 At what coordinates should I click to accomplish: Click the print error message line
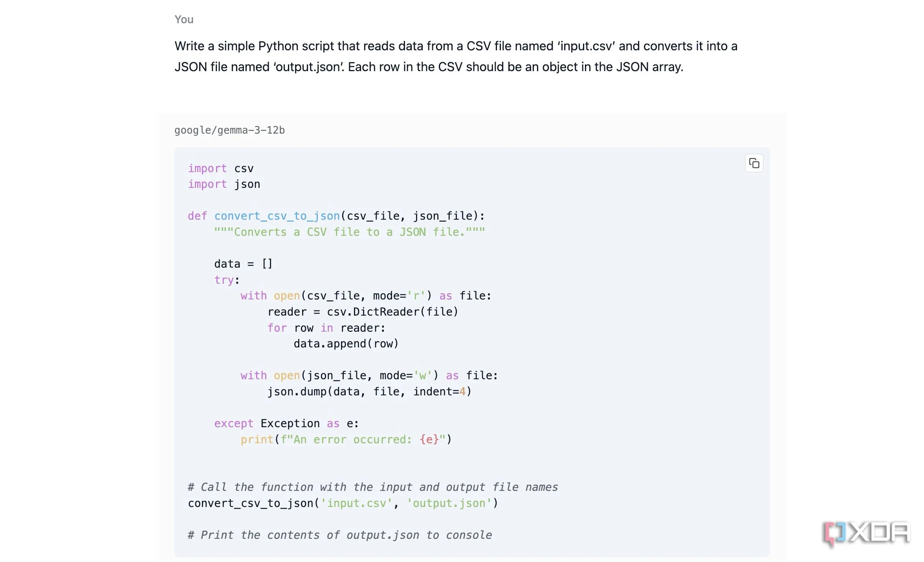(x=346, y=440)
